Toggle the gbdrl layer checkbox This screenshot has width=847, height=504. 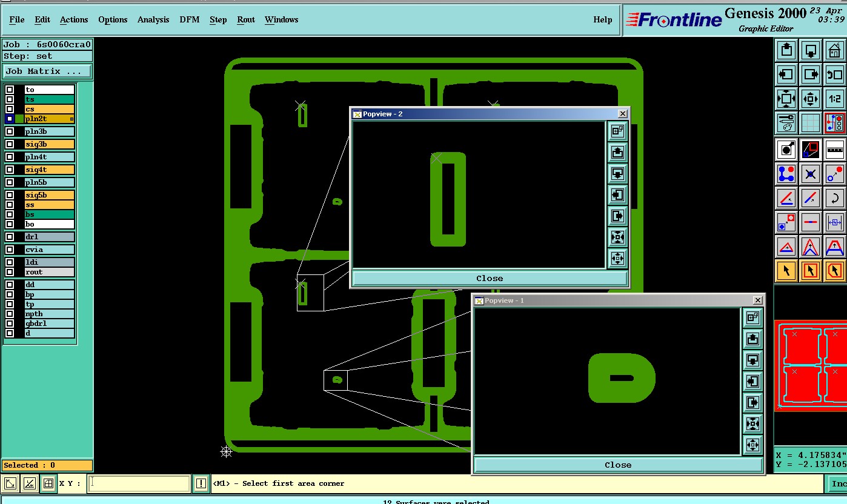(10, 323)
